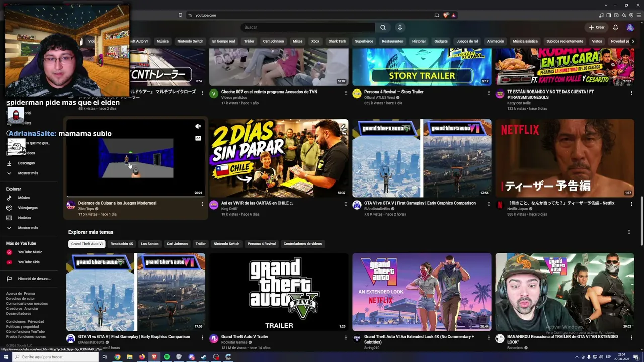This screenshot has width=644, height=362.
Task: Open Steam from the taskbar
Action: click(204, 357)
